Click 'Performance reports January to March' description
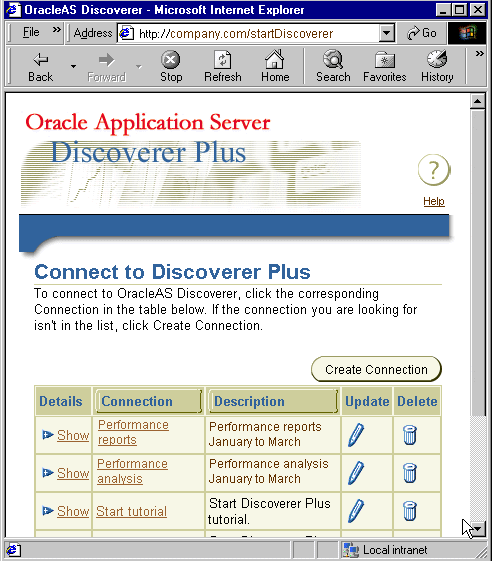The image size is (492, 561). coord(265,434)
